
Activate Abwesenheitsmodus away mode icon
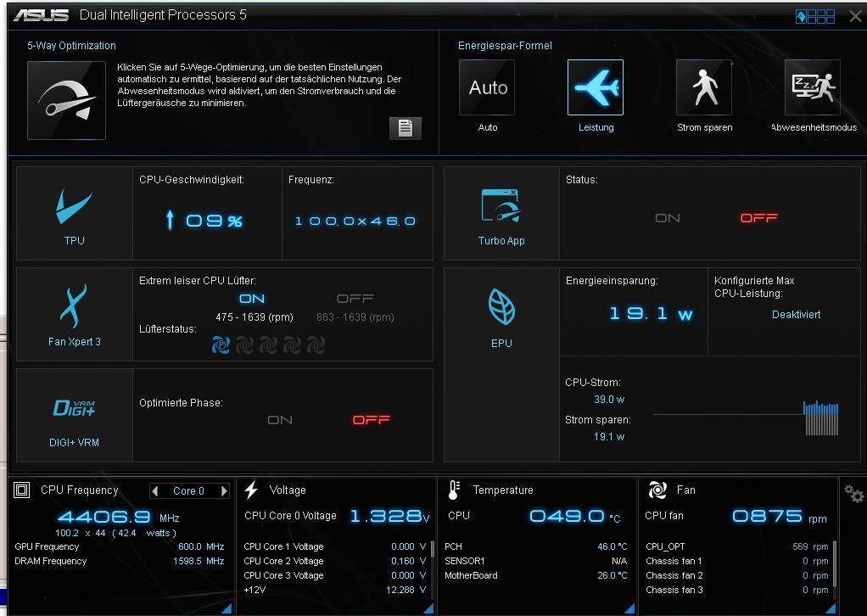812,87
